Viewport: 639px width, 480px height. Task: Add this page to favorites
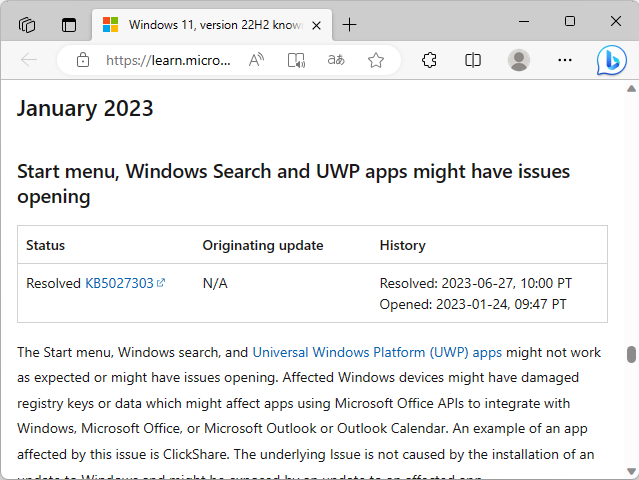(376, 60)
